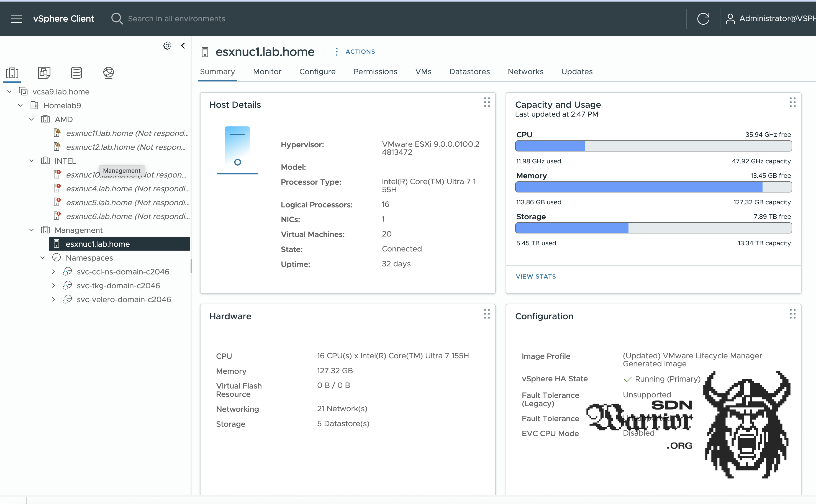
Task: Switch to the VMs and Templates inventory icon
Action: tap(44, 73)
